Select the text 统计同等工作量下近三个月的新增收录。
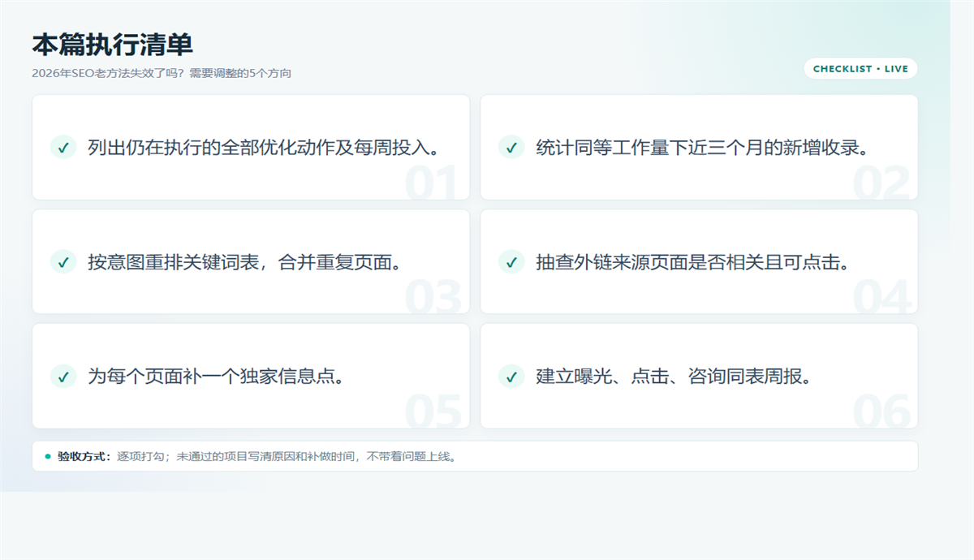 [x=705, y=148]
